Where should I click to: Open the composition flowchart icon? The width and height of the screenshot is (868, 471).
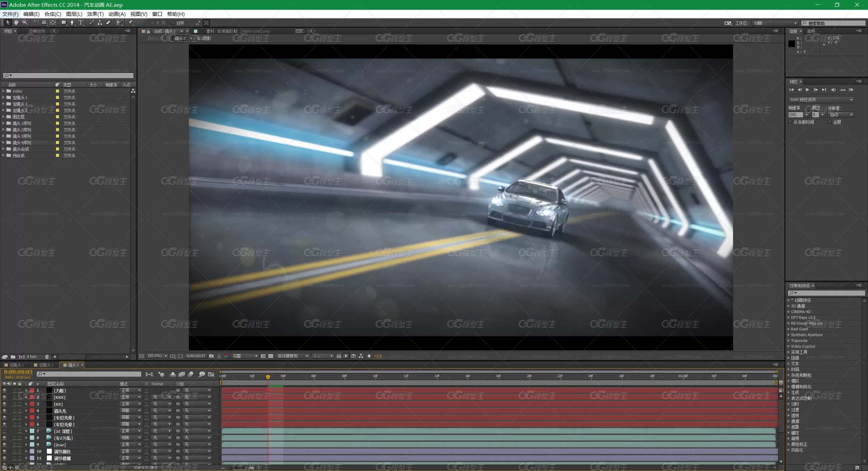click(361, 356)
